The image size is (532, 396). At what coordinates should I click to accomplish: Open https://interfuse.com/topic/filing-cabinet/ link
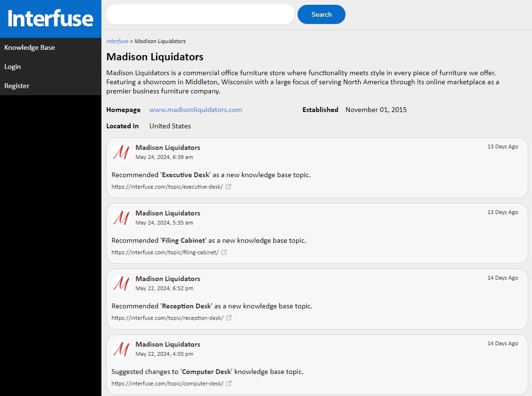click(x=165, y=252)
